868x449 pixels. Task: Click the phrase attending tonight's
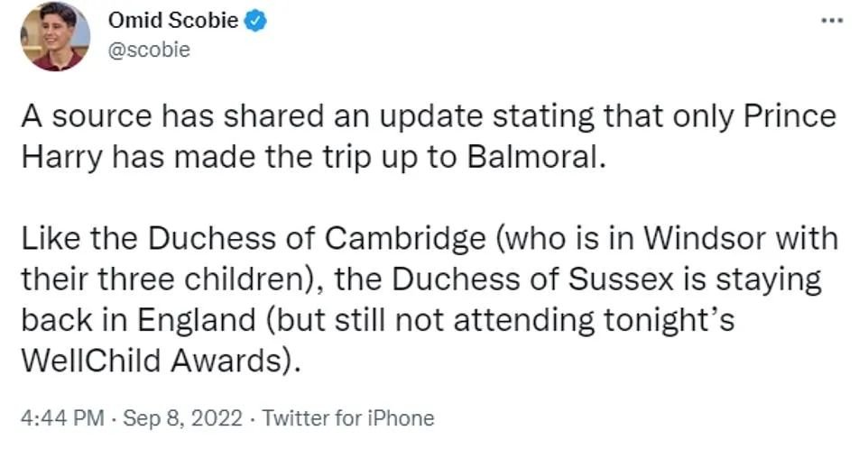click(594, 321)
